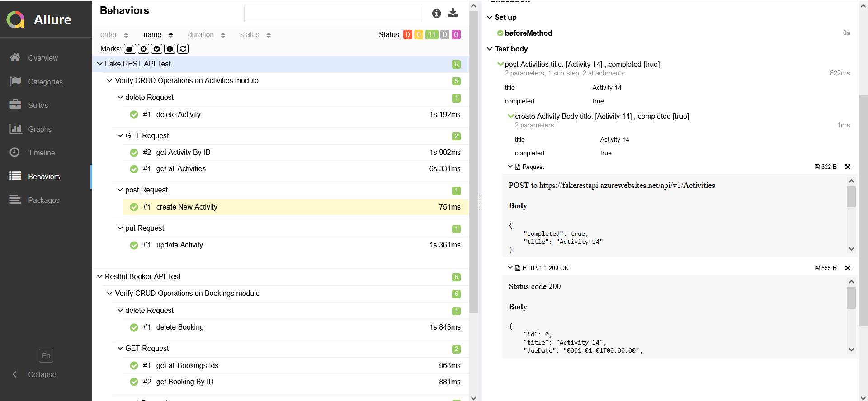This screenshot has width=868, height=401.
Task: Click the beforeMethod passed status icon
Action: (x=500, y=33)
